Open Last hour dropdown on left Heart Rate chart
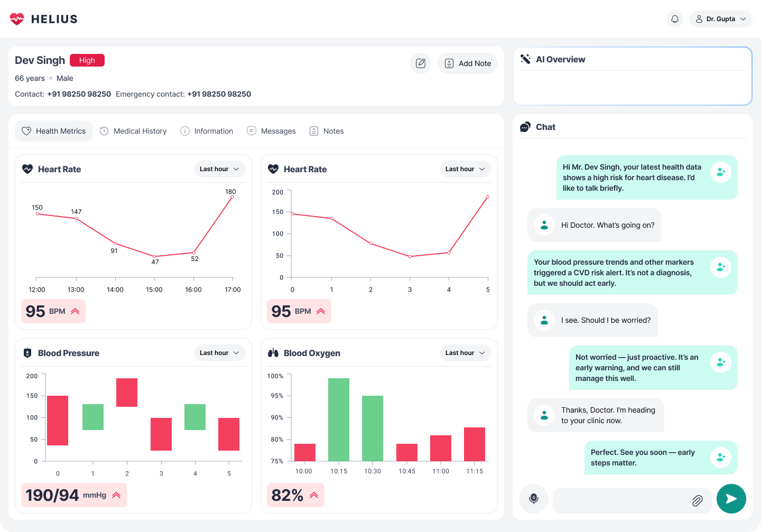Viewport: 761px width, 532px height. tap(219, 169)
